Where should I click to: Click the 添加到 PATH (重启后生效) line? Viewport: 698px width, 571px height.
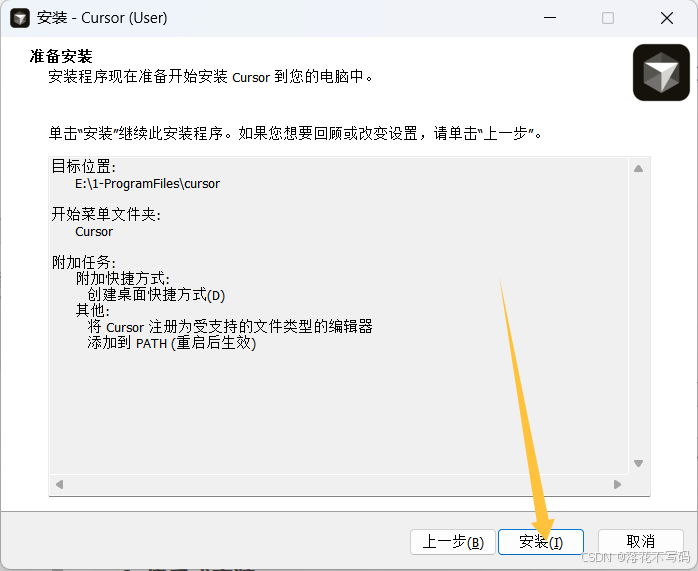click(x=171, y=343)
